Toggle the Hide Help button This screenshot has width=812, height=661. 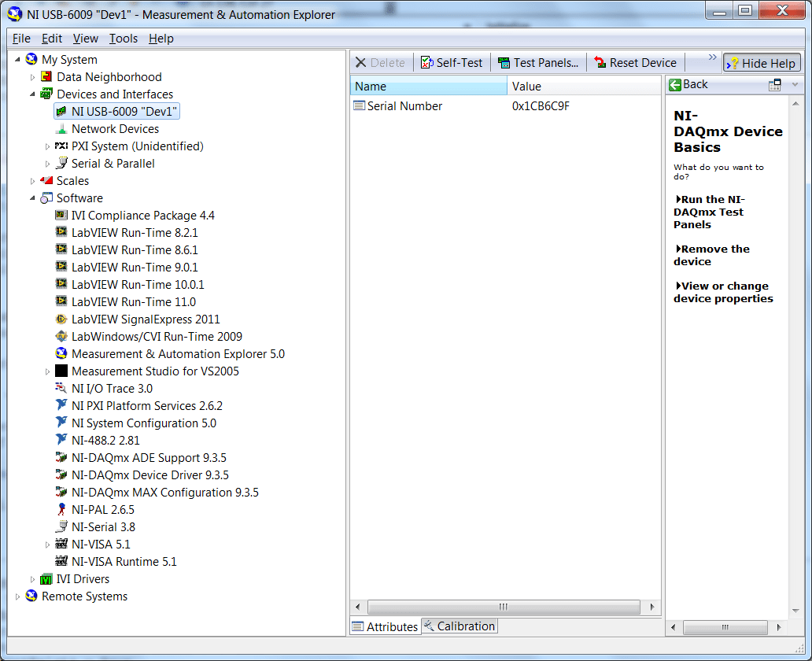click(x=762, y=63)
